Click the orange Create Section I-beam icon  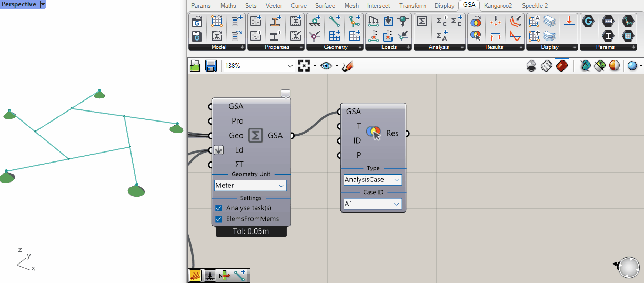pyautogui.click(x=276, y=22)
